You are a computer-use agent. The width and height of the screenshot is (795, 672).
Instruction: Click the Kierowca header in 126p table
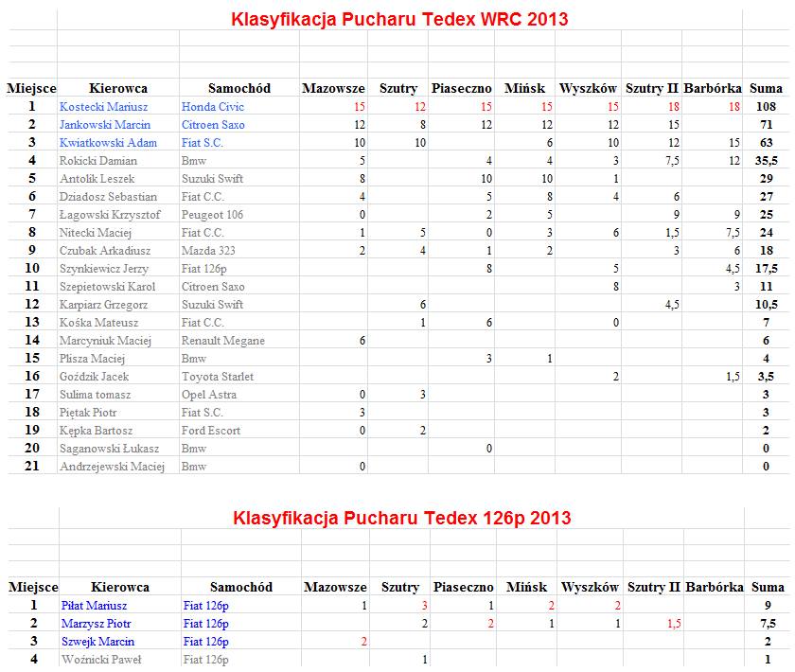120,588
